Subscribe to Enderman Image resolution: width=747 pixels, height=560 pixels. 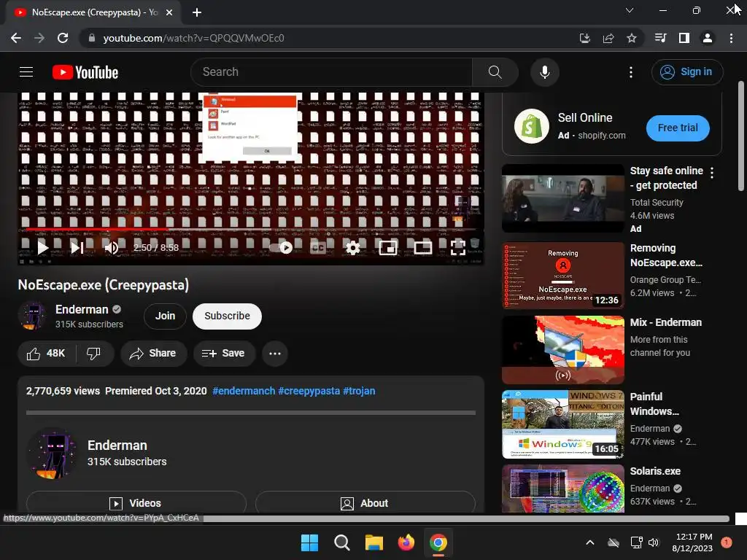click(228, 316)
